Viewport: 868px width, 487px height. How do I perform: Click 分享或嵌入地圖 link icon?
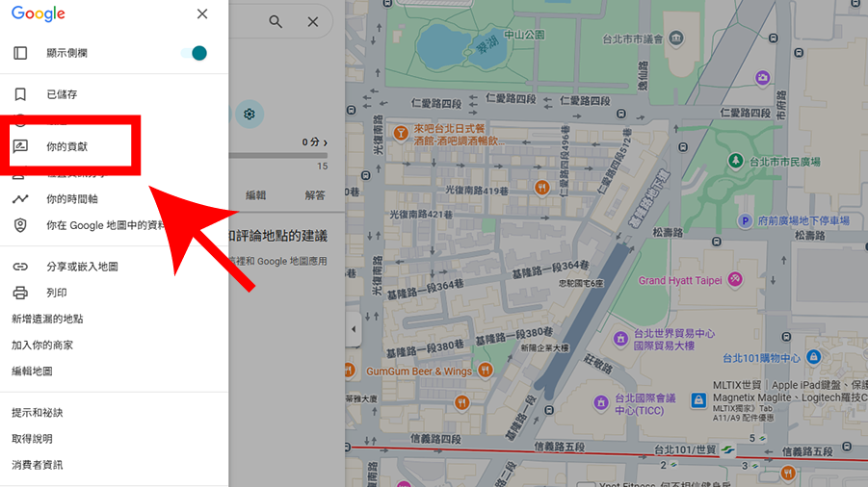(20, 267)
